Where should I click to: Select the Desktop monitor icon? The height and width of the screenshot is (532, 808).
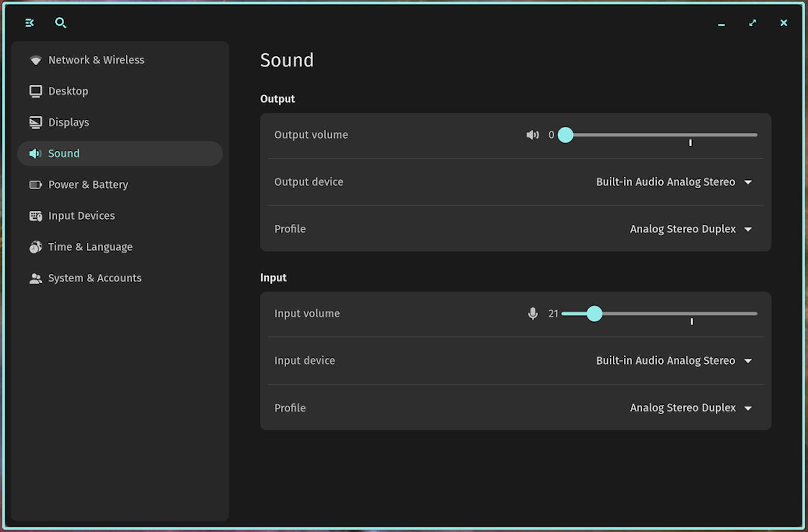pos(35,91)
